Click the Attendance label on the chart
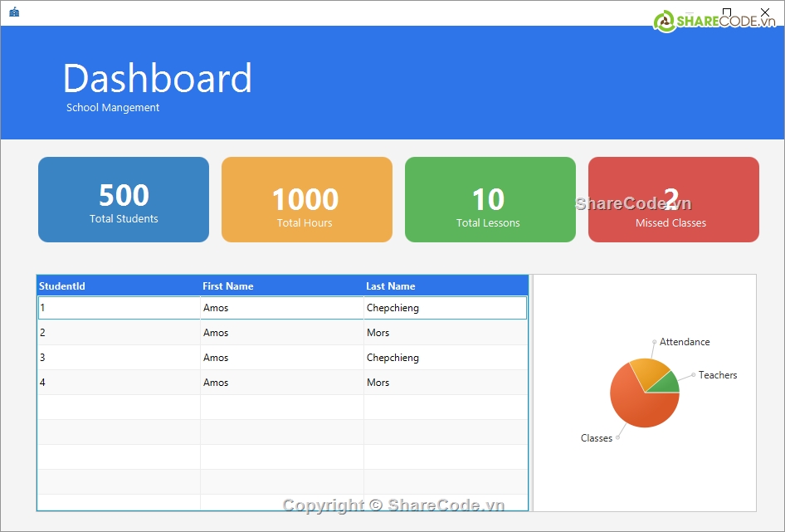Image resolution: width=785 pixels, height=532 pixels. point(685,342)
